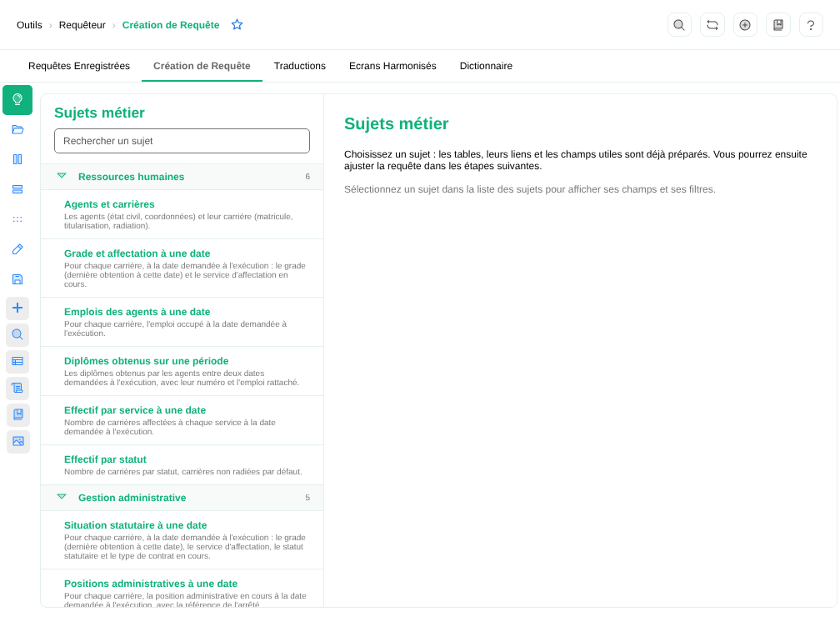Select Grade et affectation à une date
The width and height of the screenshot is (840, 617).
[x=182, y=268]
